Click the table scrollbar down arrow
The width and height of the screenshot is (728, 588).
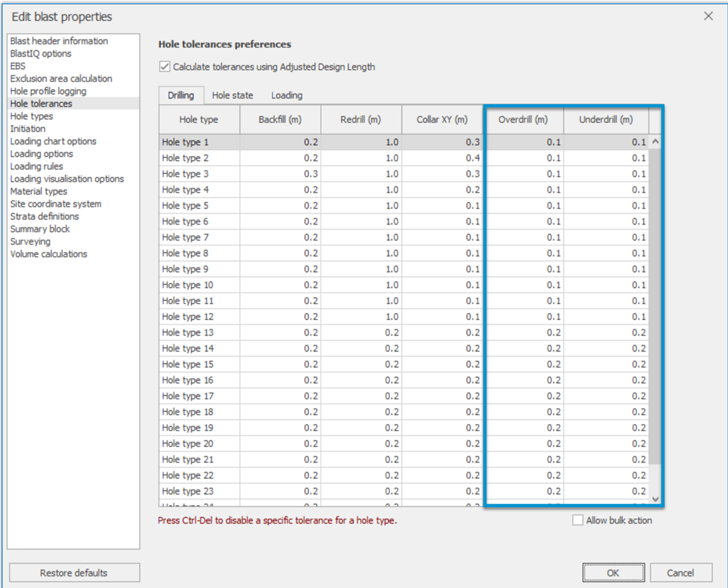pos(655,499)
